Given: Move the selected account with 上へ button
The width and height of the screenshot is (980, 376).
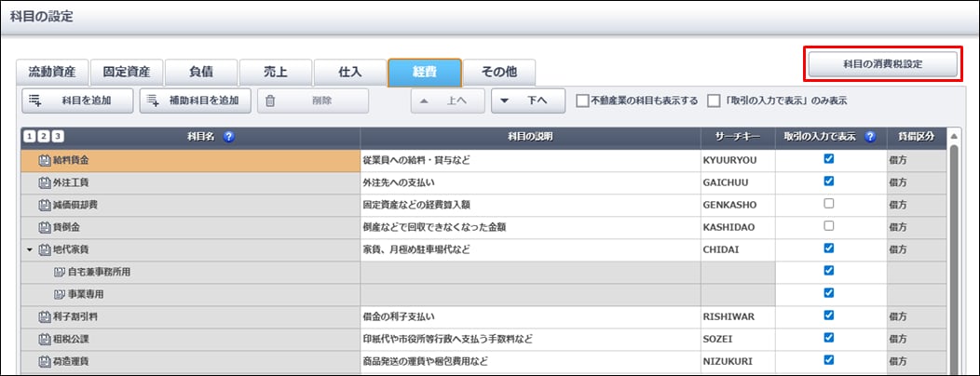Looking at the screenshot, I should 447,101.
